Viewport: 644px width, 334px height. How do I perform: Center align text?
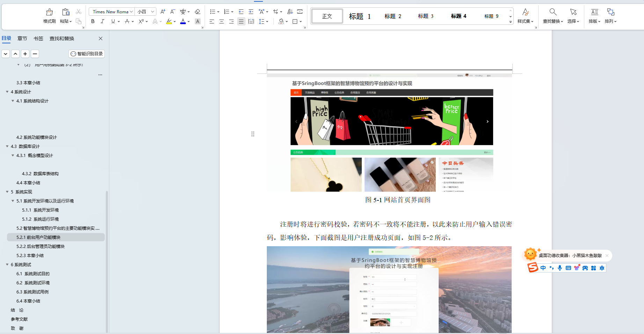tap(221, 21)
